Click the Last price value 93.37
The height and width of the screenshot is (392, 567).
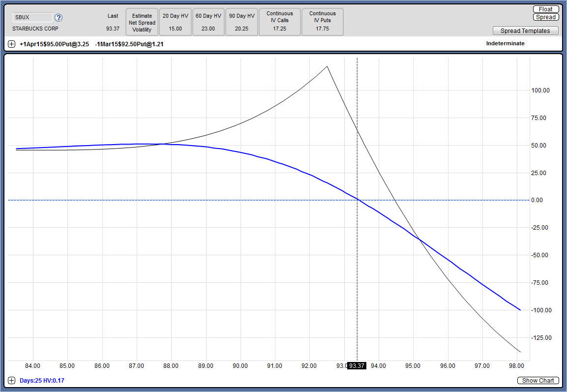pyautogui.click(x=113, y=29)
